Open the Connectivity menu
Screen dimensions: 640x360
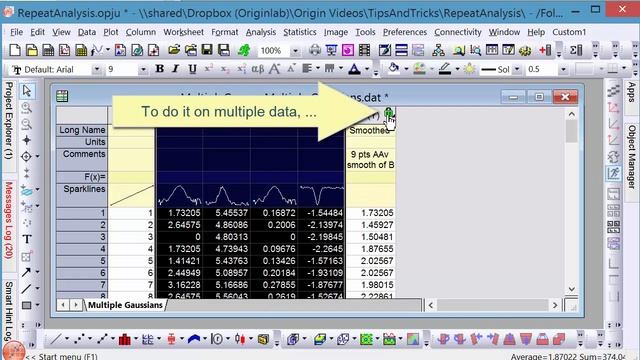[x=458, y=32]
